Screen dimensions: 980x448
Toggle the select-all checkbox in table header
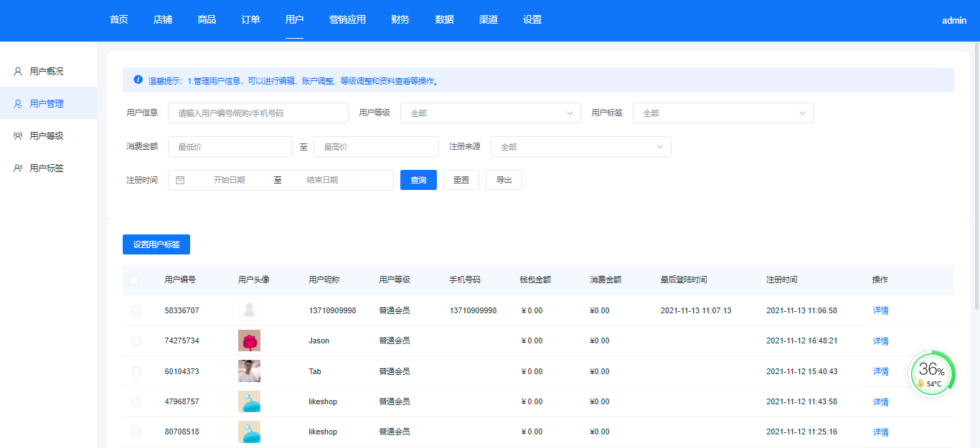click(134, 280)
